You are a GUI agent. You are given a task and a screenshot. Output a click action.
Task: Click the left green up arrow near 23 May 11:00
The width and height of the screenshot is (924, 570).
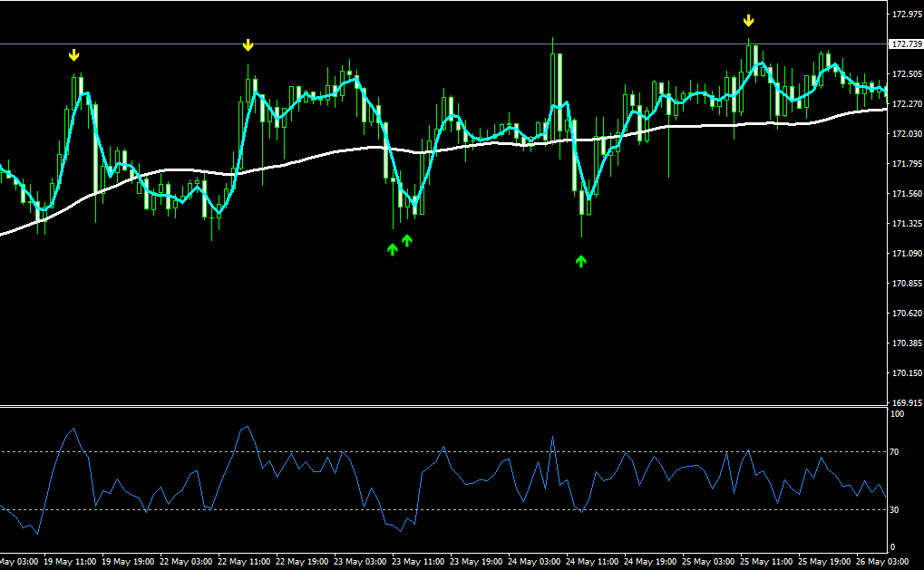pos(393,250)
